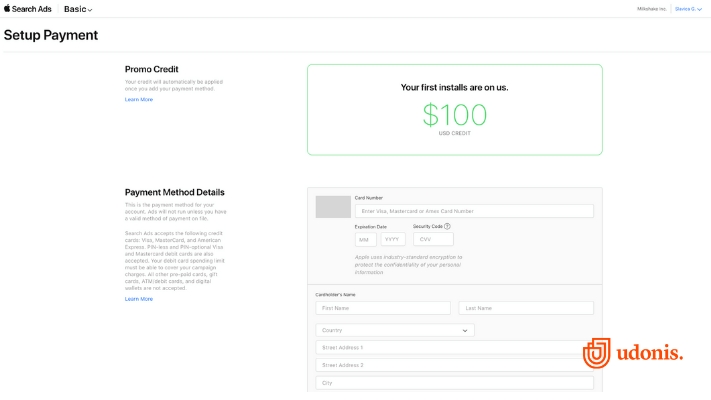711x400 pixels.
Task: Click the orange udonis logo icon
Action: click(597, 354)
